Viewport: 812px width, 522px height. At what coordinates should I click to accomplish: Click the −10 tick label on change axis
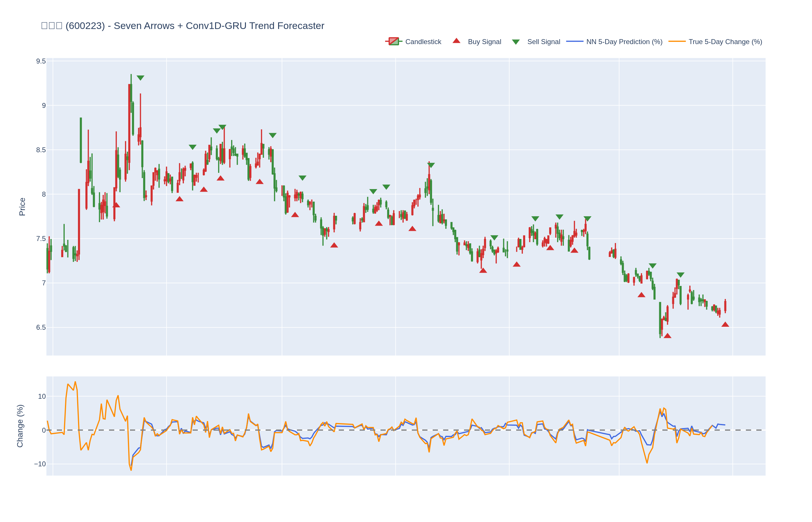[40, 464]
